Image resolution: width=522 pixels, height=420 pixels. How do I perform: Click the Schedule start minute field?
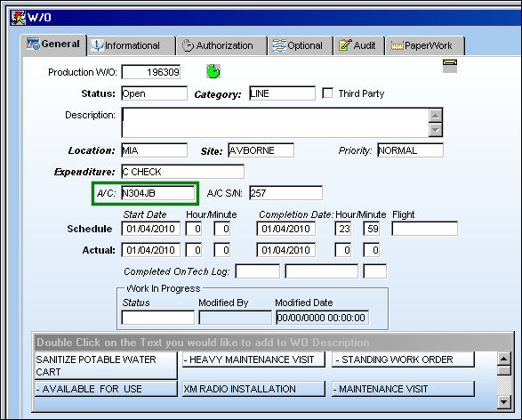point(222,229)
